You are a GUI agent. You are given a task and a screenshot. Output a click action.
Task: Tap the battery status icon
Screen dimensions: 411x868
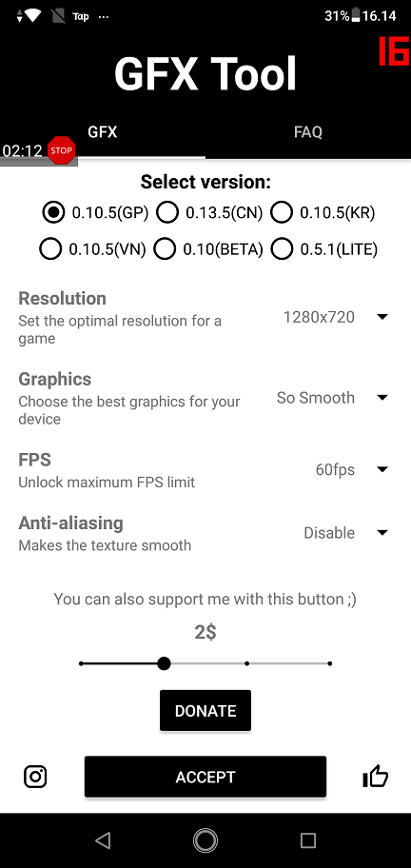[x=356, y=16]
